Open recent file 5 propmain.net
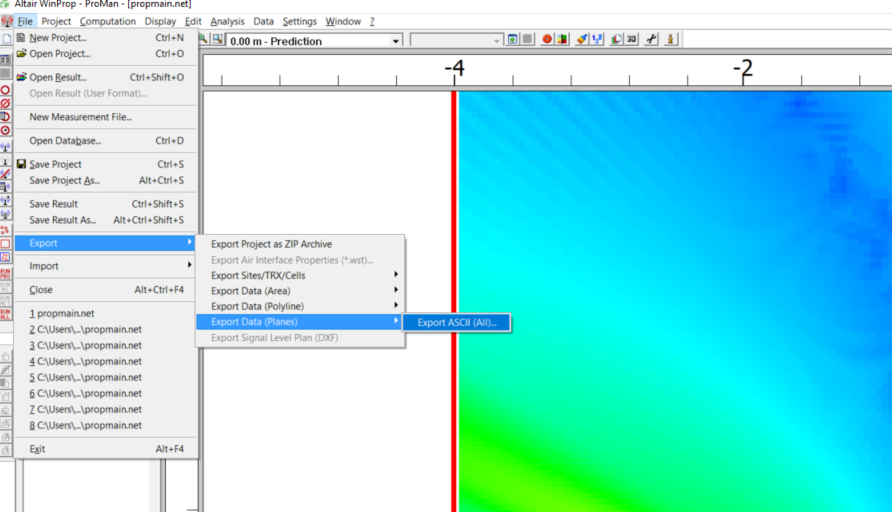This screenshot has height=512, width=892. pyautogui.click(x=106, y=377)
